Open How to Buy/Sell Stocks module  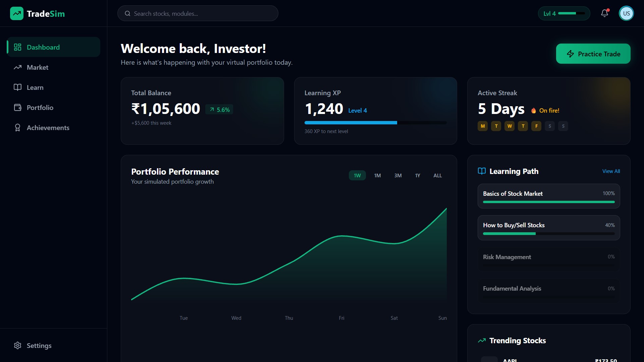[x=549, y=228]
